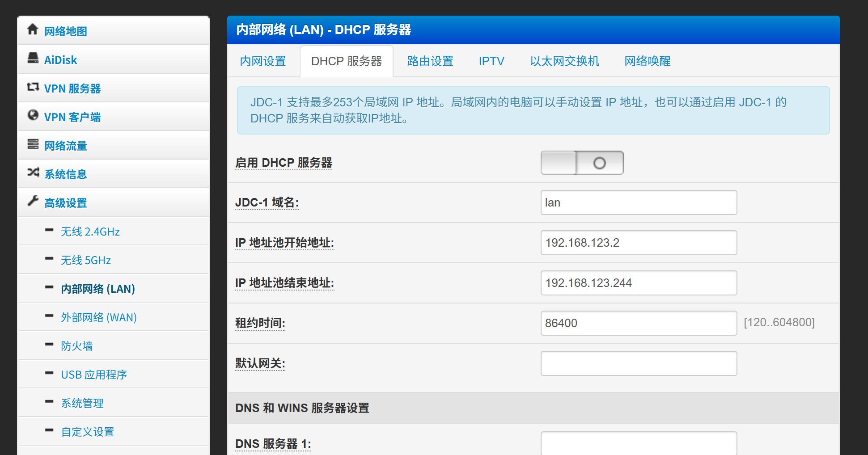The height and width of the screenshot is (455, 868).
Task: Open the 防火墙 sidebar item
Action: click(x=77, y=346)
